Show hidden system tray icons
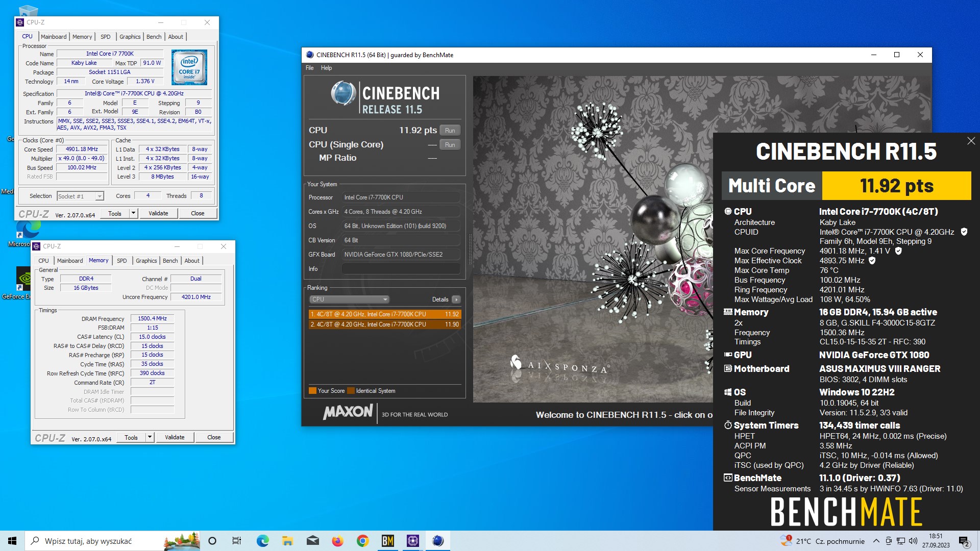The width and height of the screenshot is (980, 551). (x=876, y=541)
